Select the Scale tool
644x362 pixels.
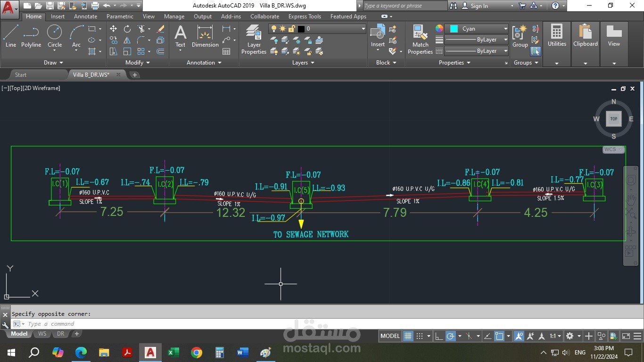pyautogui.click(x=127, y=51)
